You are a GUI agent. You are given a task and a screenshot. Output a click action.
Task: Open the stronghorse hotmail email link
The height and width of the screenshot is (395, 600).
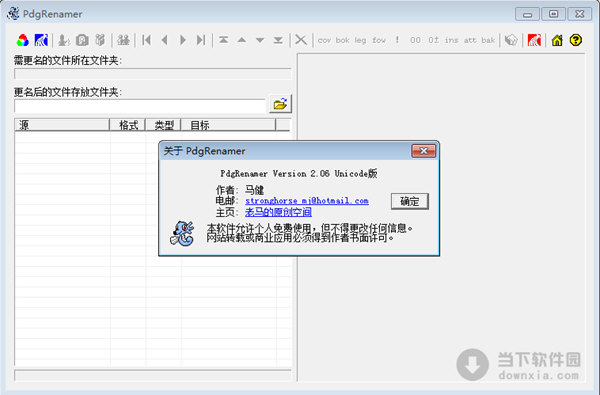tap(307, 201)
